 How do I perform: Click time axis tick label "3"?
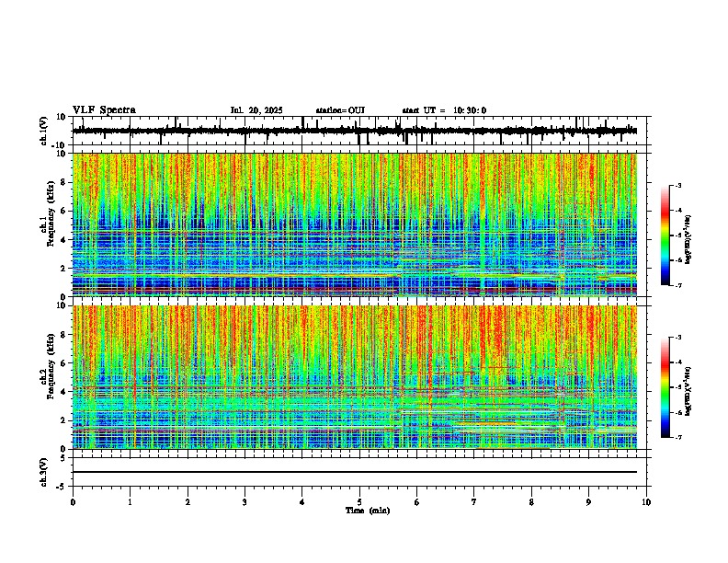pyautogui.click(x=245, y=502)
